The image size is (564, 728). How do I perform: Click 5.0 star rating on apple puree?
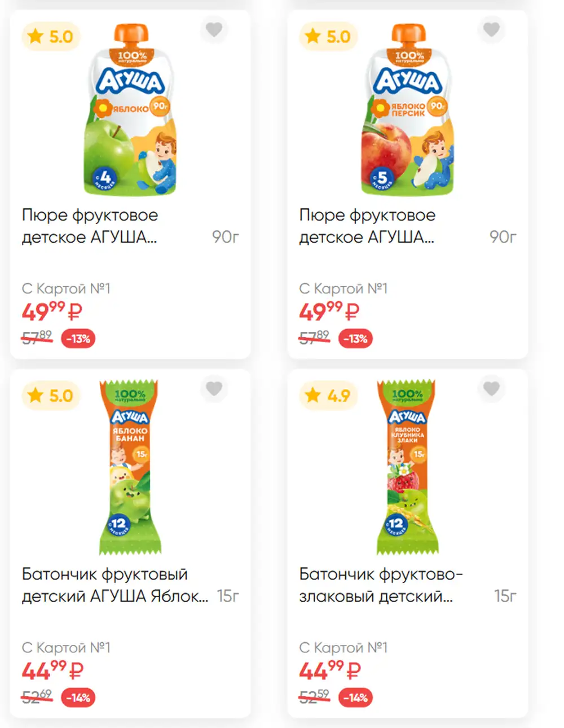click(51, 37)
